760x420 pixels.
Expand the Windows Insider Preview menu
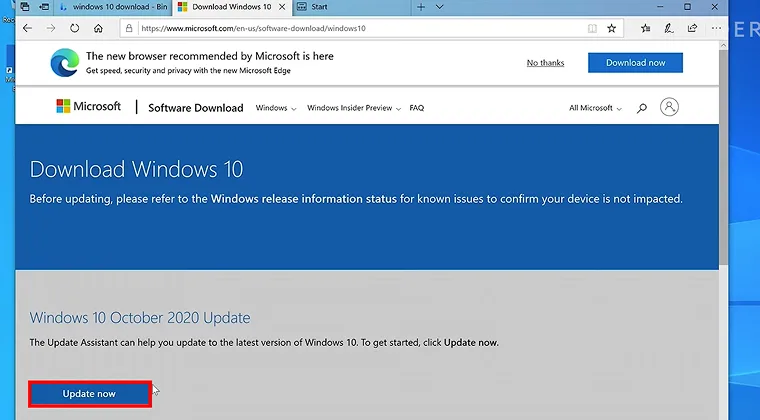(354, 108)
